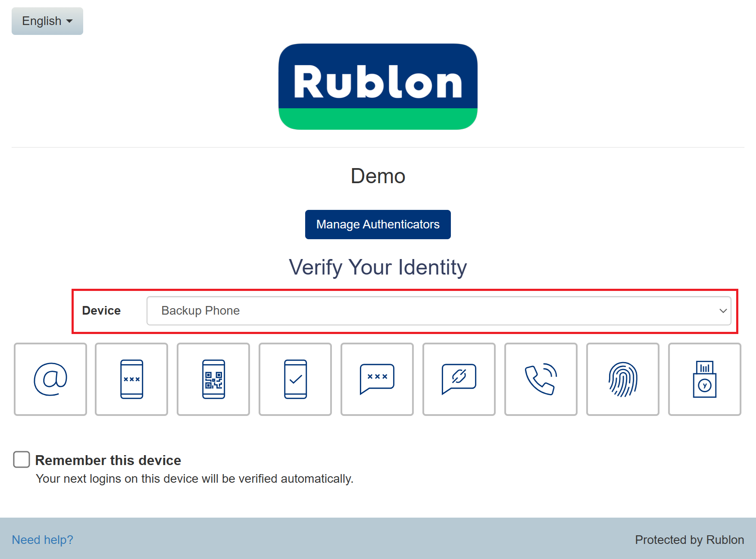Select the fingerprint WebAuthn icon

tap(623, 379)
